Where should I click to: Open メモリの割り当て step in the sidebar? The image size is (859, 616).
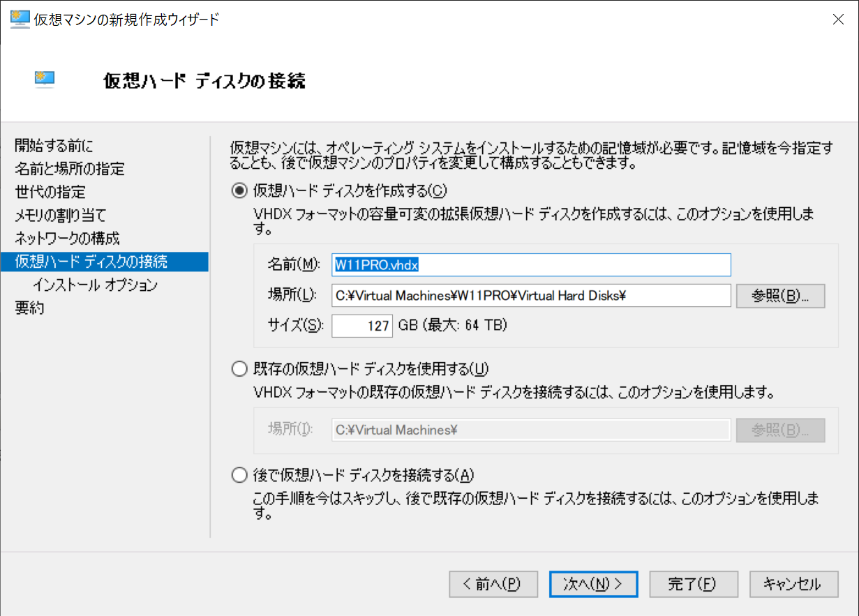(x=61, y=215)
